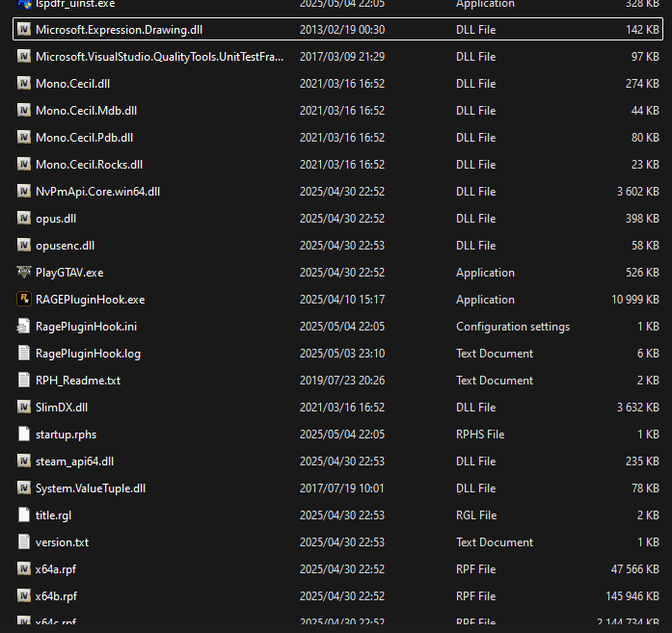The image size is (672, 633).
Task: Click the Configuration settings type label
Action: [513, 327]
